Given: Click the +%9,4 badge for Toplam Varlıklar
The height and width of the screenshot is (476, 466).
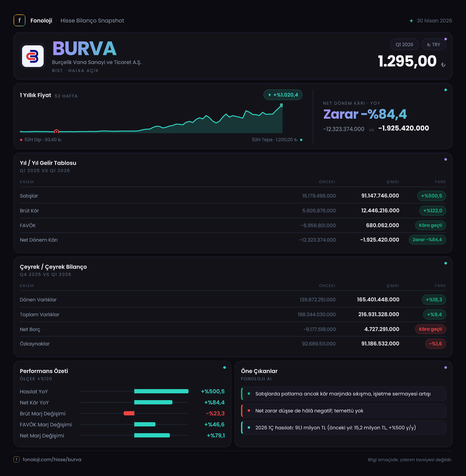Looking at the screenshot, I should pyautogui.click(x=434, y=314).
